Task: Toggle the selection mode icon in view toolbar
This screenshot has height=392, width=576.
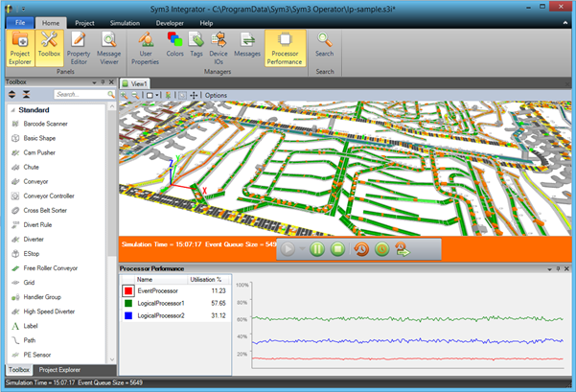Action: pos(182,96)
